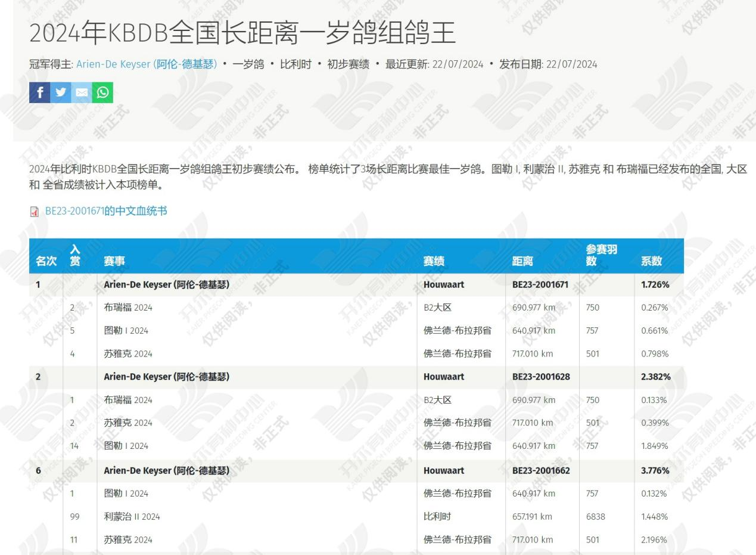Select ring number BE23-2001662 in rank 6 row
Screen dimensions: 756x555
[x=541, y=470]
